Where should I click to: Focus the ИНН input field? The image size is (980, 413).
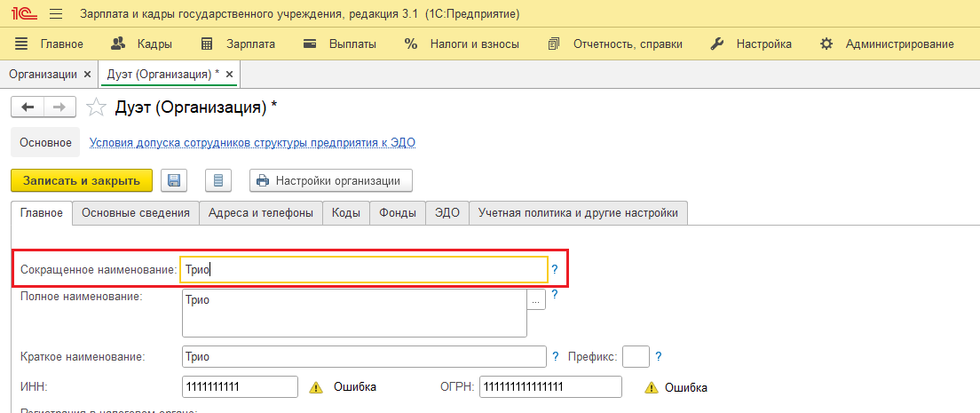(240, 386)
